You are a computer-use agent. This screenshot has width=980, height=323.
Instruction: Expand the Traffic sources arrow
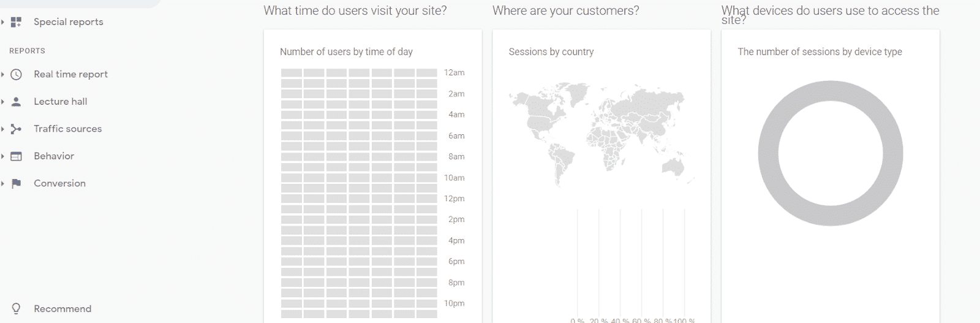[3, 129]
